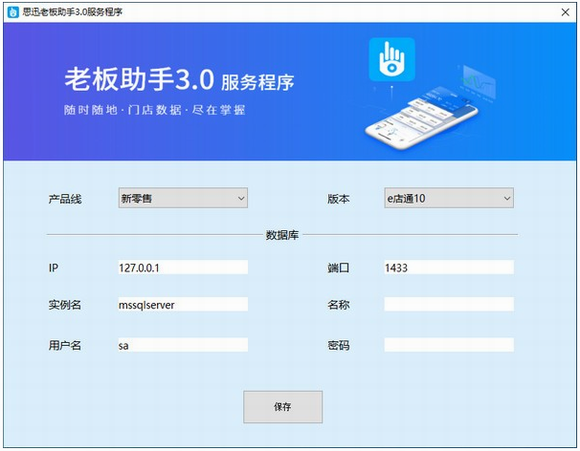
Task: Click the 保存 button
Action: tap(283, 407)
